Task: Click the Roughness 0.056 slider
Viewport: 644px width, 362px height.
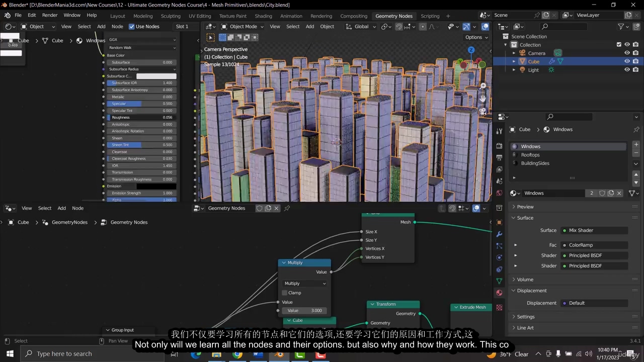Action: tap(141, 117)
